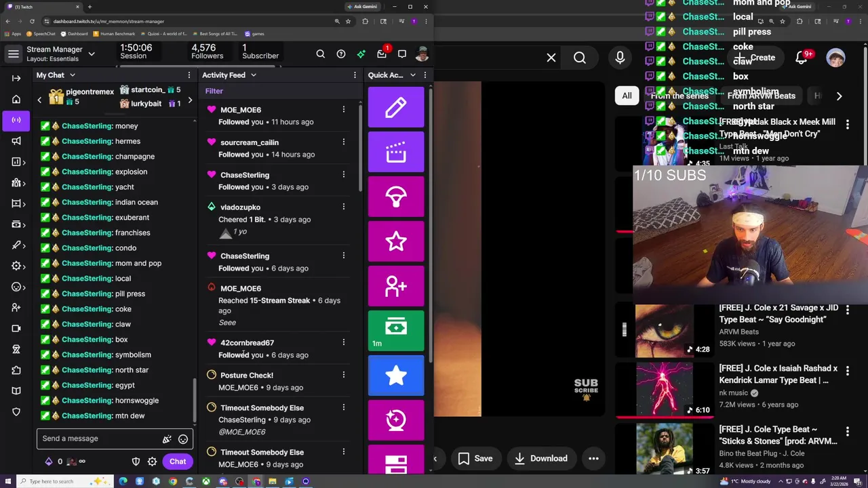868x488 pixels.
Task: Click the blue star quick action tile
Action: pos(396,375)
